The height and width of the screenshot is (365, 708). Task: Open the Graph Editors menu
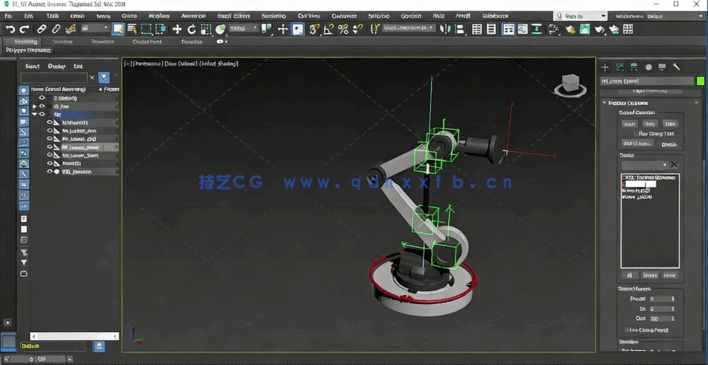(x=233, y=16)
